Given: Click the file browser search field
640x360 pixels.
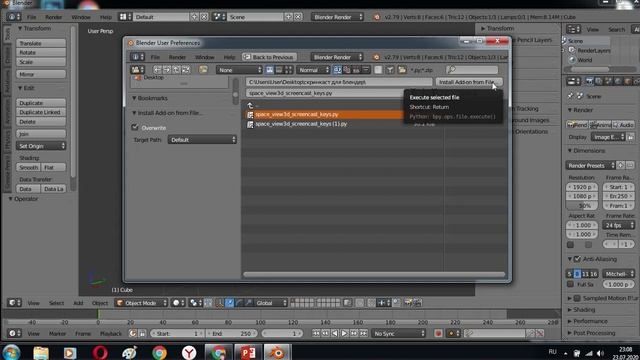Looking at the screenshot, I should [x=472, y=70].
